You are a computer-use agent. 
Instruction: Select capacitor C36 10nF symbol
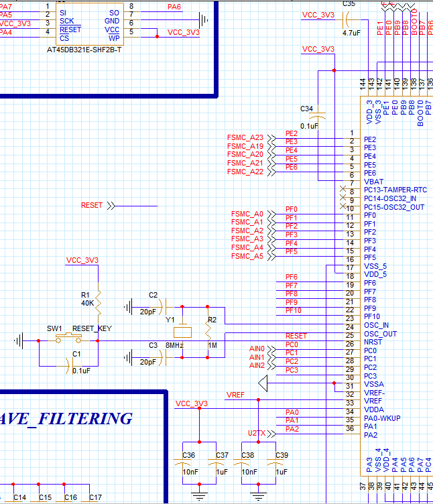tap(182, 463)
